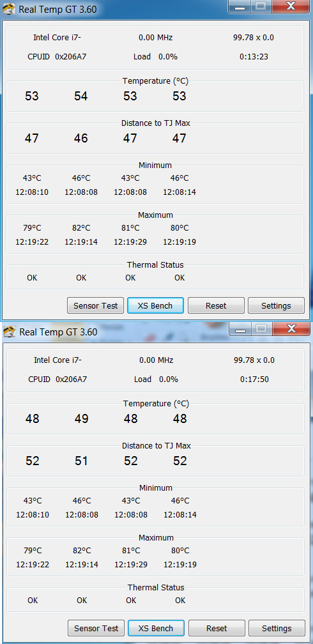Click XS Bench in the upper Real Temp window
Image resolution: width=313 pixels, height=644 pixels.
point(155,305)
